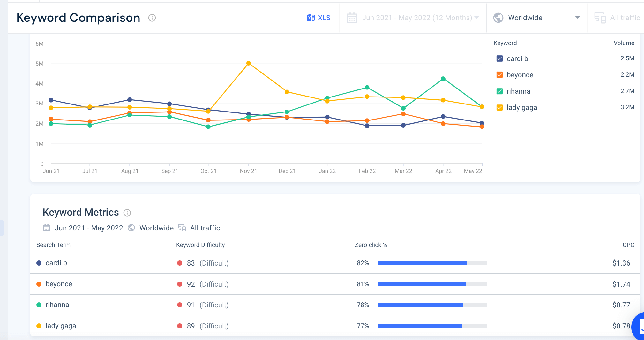Click the All traffic filter icon
Screen dimensions: 644x340
tap(600, 18)
